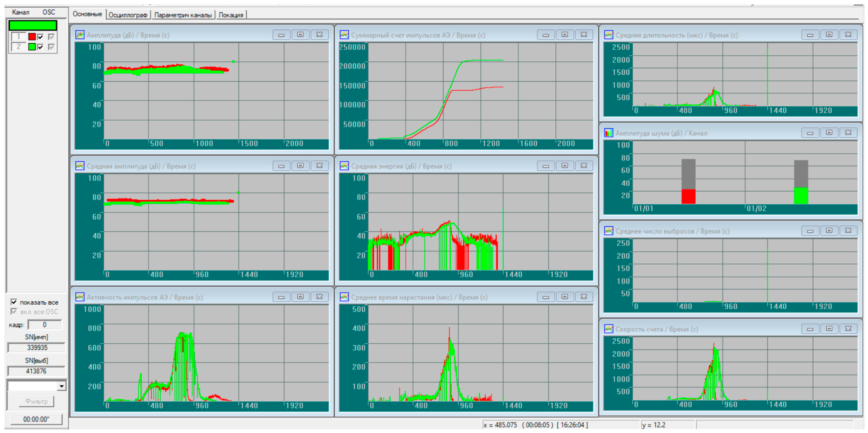868x433 pixels.
Task: Click the Суммарный счет импульсов chart icon
Action: 344,35
